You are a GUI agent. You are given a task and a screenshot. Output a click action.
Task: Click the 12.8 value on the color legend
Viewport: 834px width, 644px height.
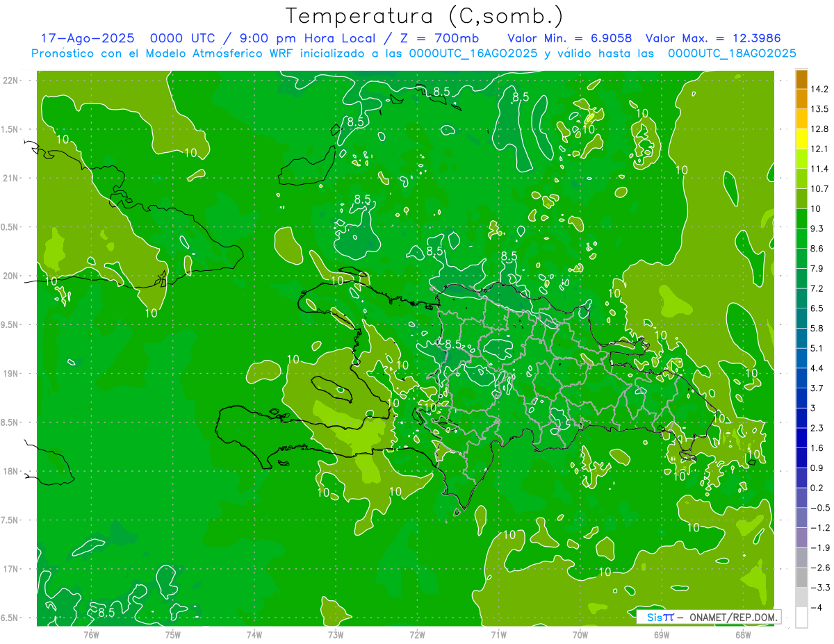coord(820,129)
